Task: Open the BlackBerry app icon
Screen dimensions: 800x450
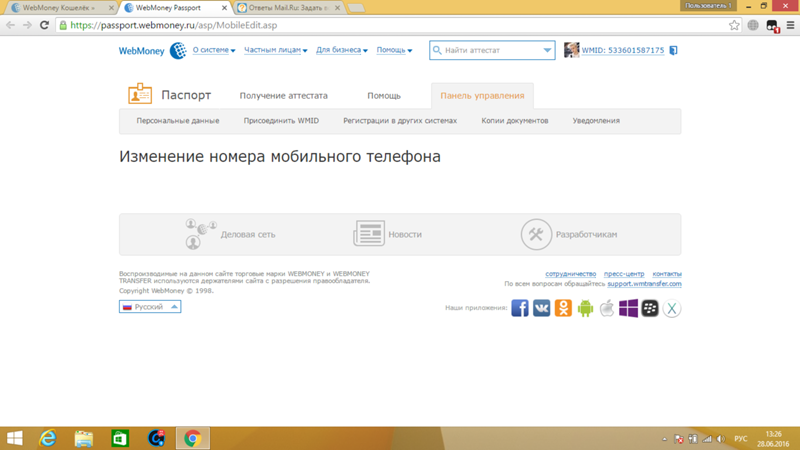Action: click(x=650, y=308)
